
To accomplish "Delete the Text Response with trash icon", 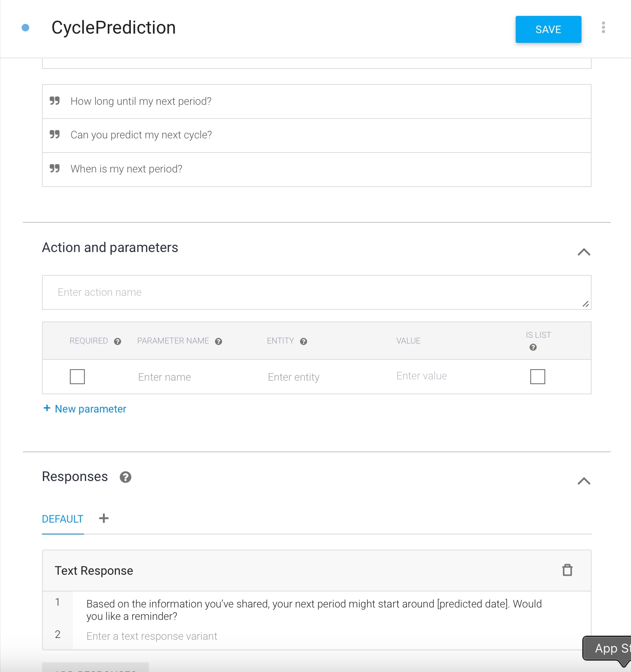I will (x=567, y=570).
